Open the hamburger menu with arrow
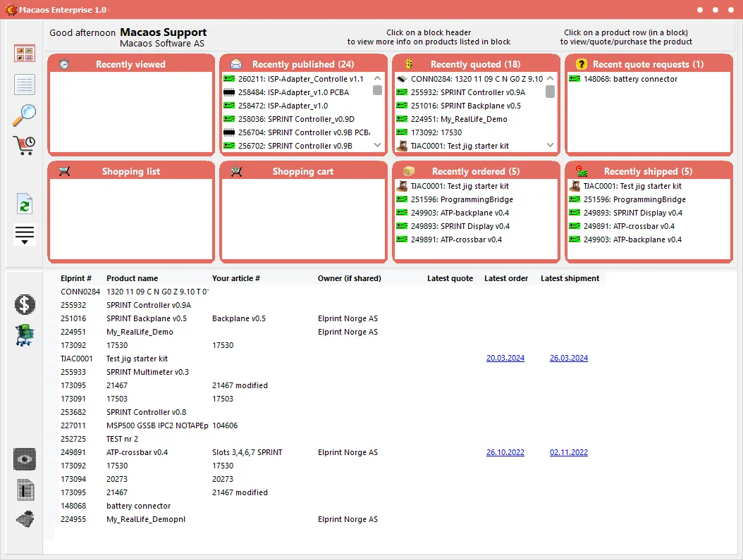 25,235
